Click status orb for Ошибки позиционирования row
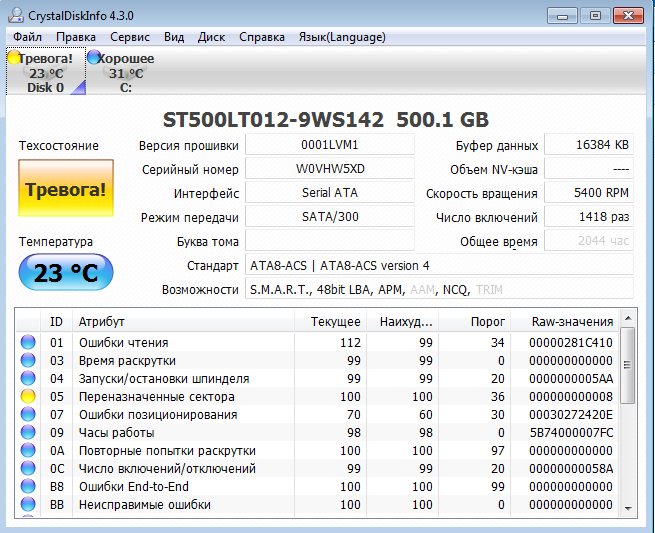This screenshot has height=533, width=655. (28, 414)
